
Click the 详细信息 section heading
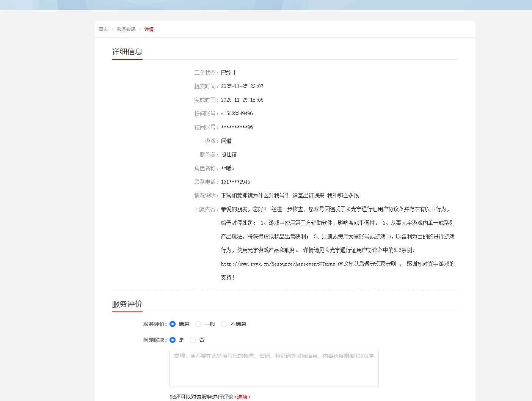pyautogui.click(x=127, y=52)
